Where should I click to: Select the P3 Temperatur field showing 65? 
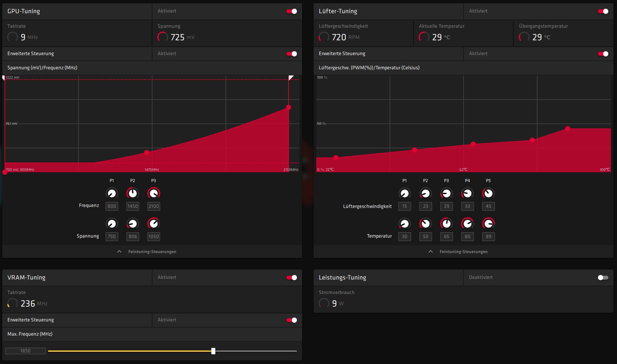[446, 237]
